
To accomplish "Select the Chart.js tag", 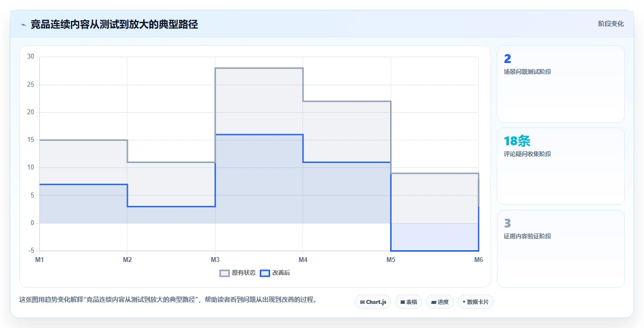I will (x=373, y=302).
